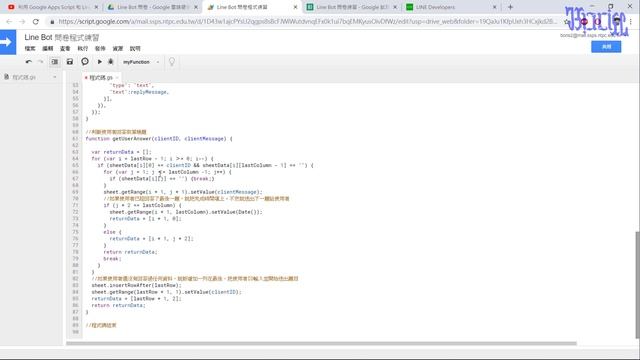Click the function getUserAnswer code line

(x=159, y=139)
